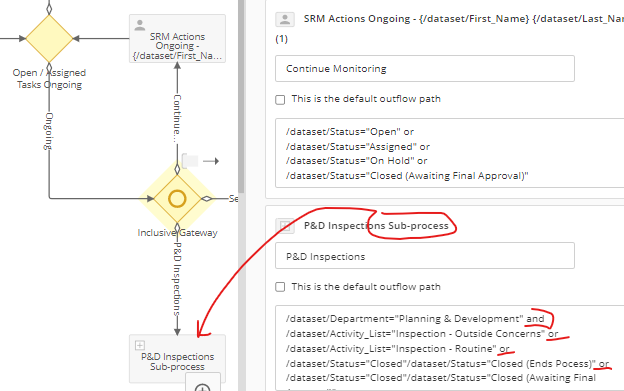Click the sub-process icon beside P&D Inspections header

(x=285, y=226)
